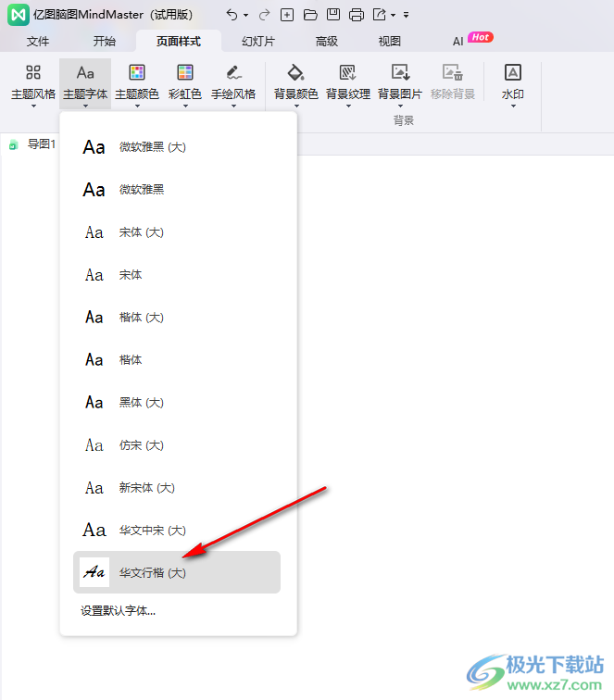614x700 pixels.
Task: Choose the 楷体 theme font
Action: click(177, 360)
